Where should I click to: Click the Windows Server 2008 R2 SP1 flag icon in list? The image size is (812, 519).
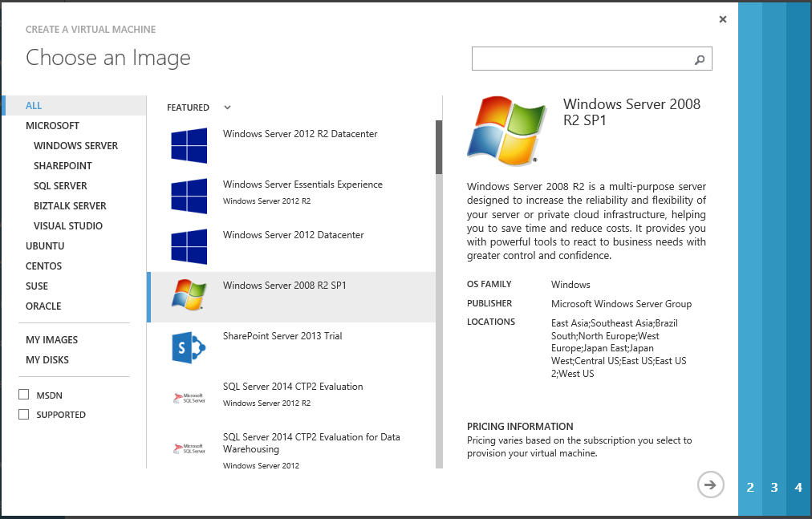(x=189, y=294)
